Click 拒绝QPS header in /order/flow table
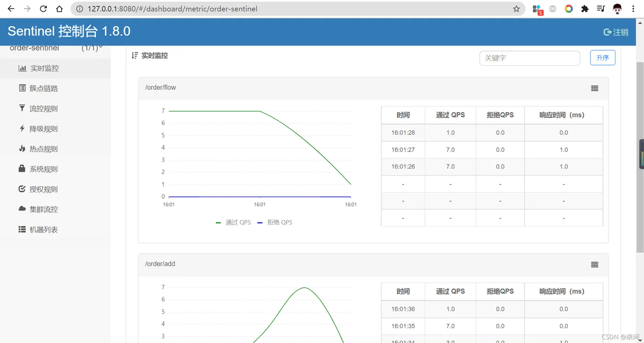 coord(500,115)
